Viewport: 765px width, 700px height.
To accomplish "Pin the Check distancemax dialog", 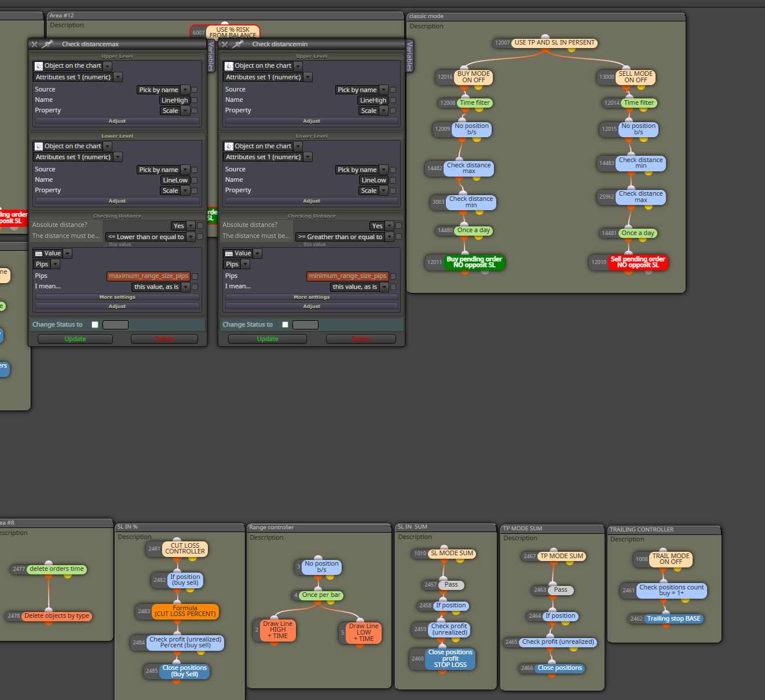I will tap(47, 44).
